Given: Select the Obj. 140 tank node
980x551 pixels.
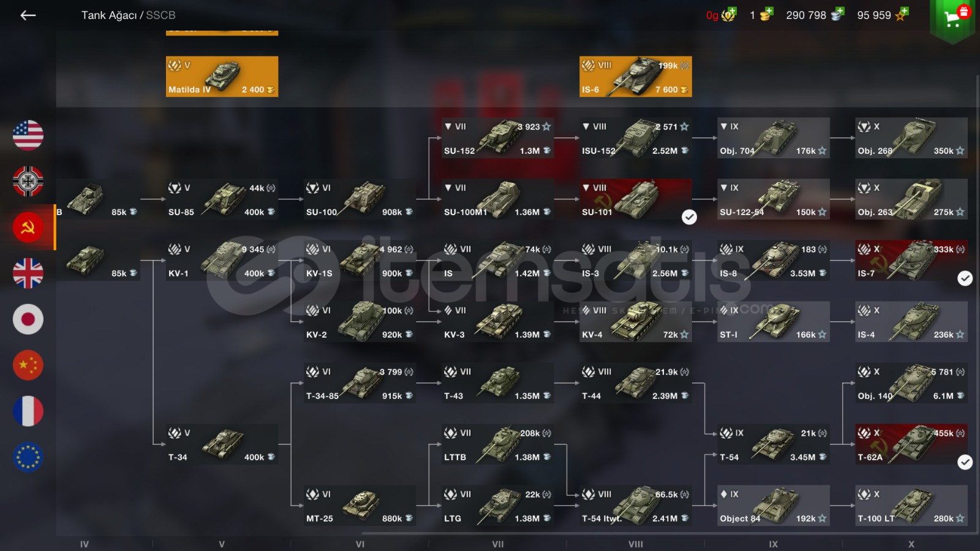Looking at the screenshot, I should 911,383.
